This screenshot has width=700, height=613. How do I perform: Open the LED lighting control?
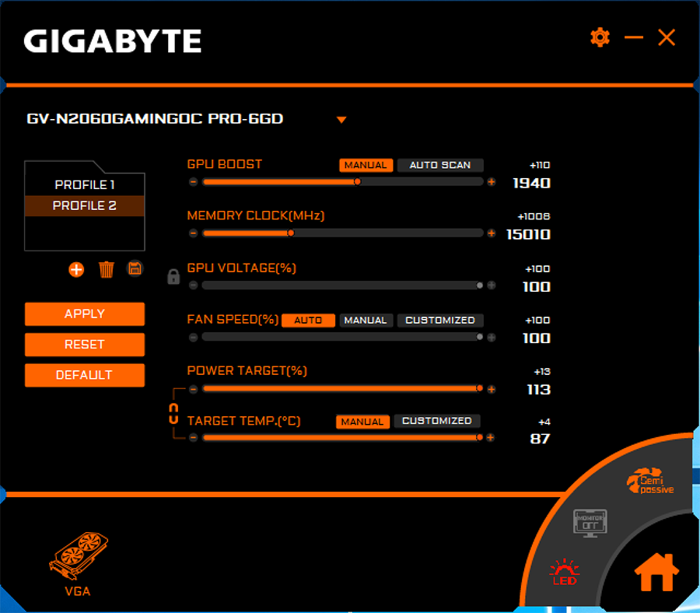564,572
